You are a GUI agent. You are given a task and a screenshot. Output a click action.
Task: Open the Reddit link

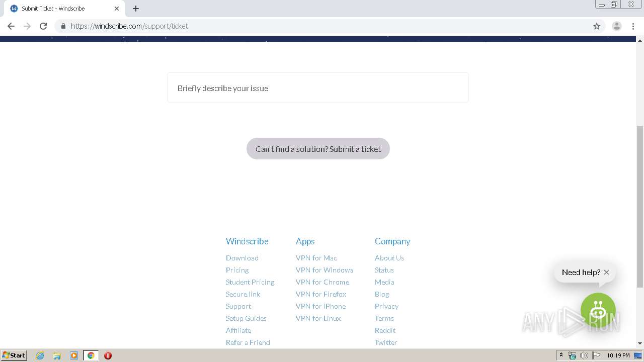click(x=385, y=330)
